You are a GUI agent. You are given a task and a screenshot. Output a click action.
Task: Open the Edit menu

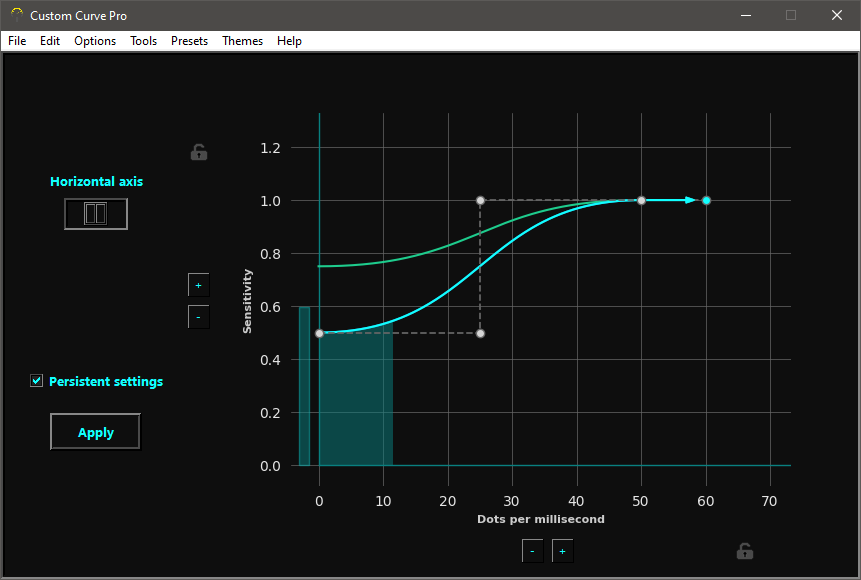49,41
